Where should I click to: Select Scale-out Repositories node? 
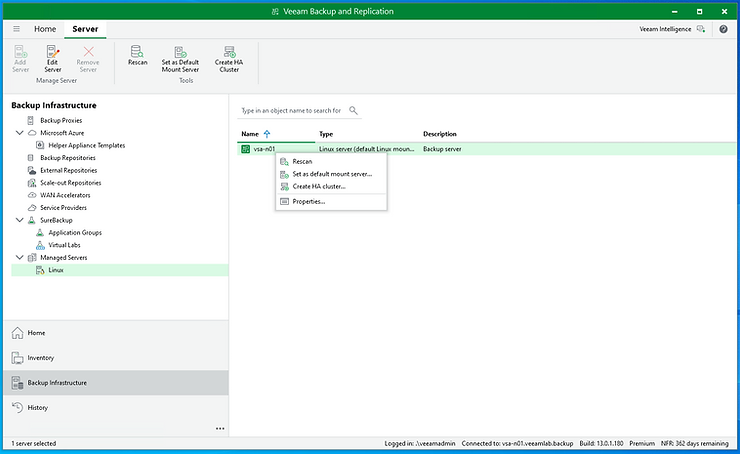pos(71,183)
